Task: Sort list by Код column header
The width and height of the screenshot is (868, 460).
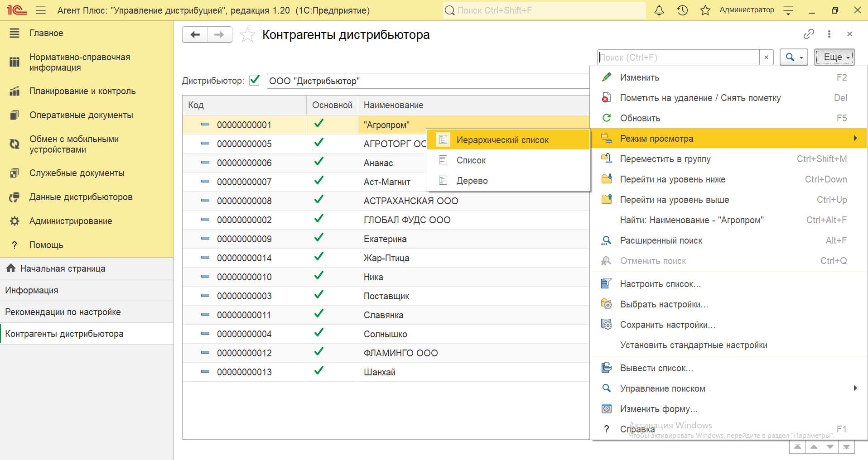Action: [x=245, y=105]
